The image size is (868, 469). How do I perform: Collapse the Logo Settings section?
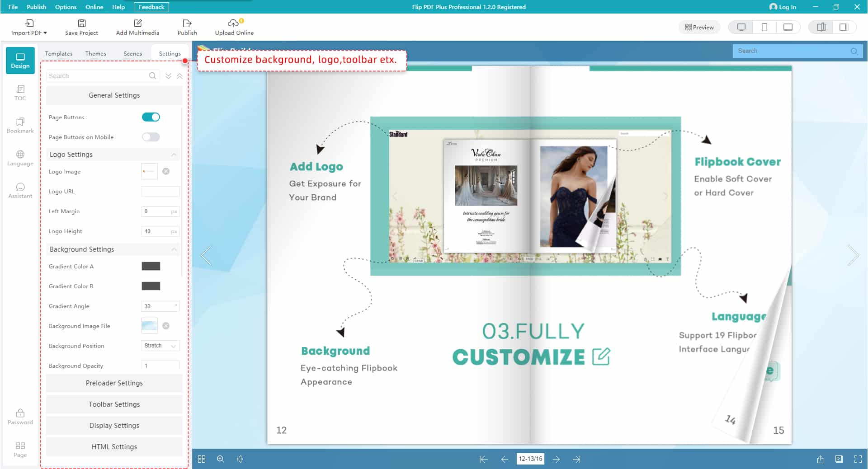pos(174,154)
